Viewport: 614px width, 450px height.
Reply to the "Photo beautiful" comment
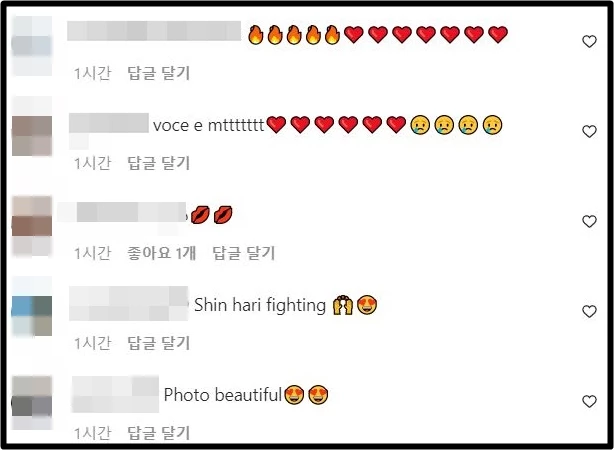[x=159, y=433]
